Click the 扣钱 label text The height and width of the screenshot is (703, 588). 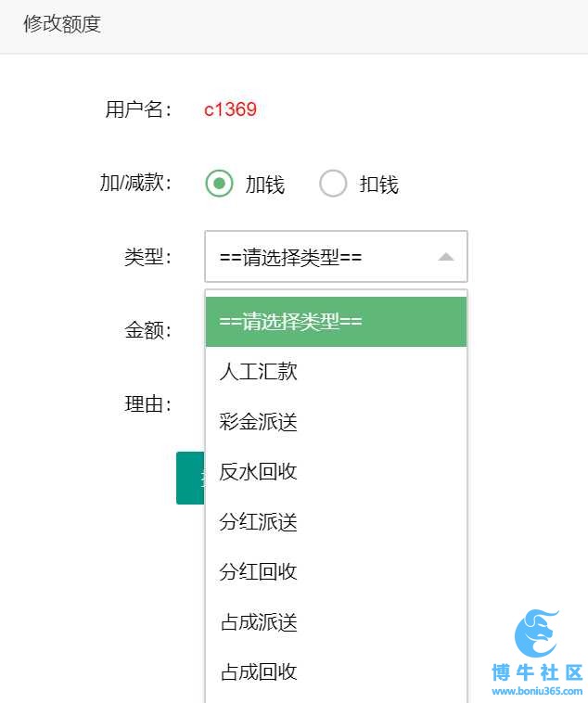pos(379,185)
